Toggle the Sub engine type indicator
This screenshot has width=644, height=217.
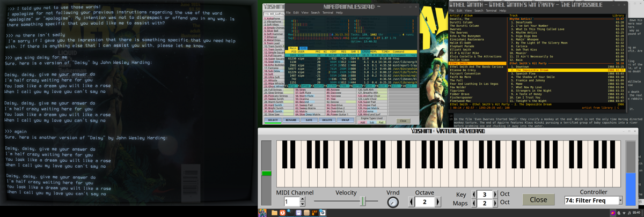[371, 122]
